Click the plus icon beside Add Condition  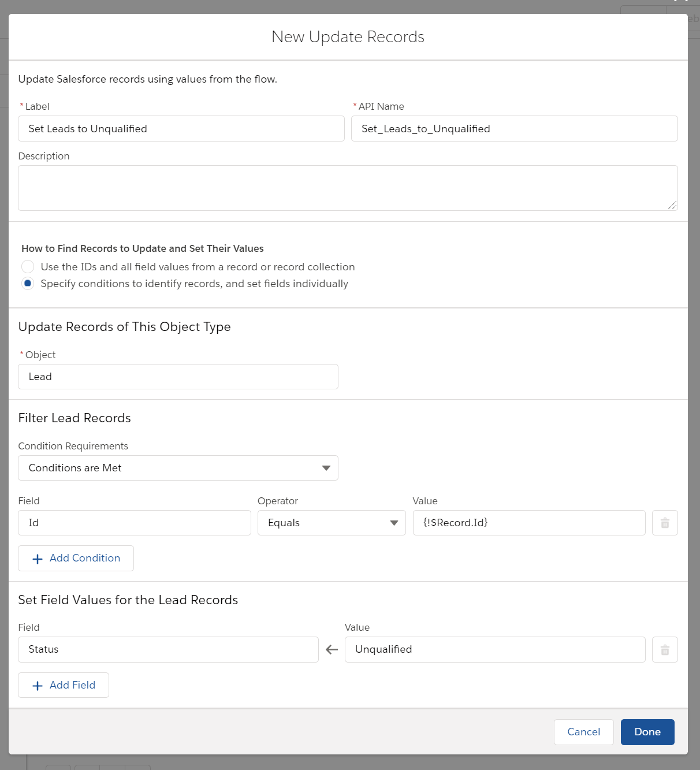click(x=38, y=558)
